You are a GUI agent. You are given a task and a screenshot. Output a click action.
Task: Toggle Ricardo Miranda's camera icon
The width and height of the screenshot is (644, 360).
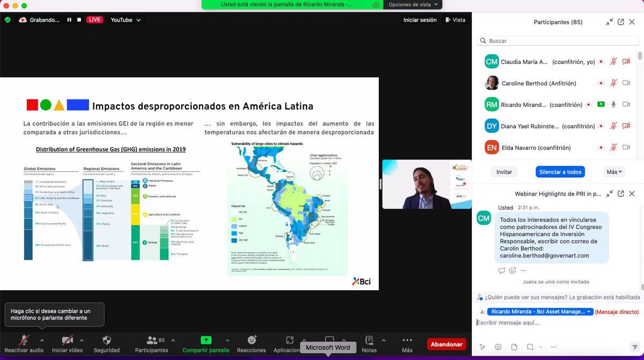coord(626,105)
